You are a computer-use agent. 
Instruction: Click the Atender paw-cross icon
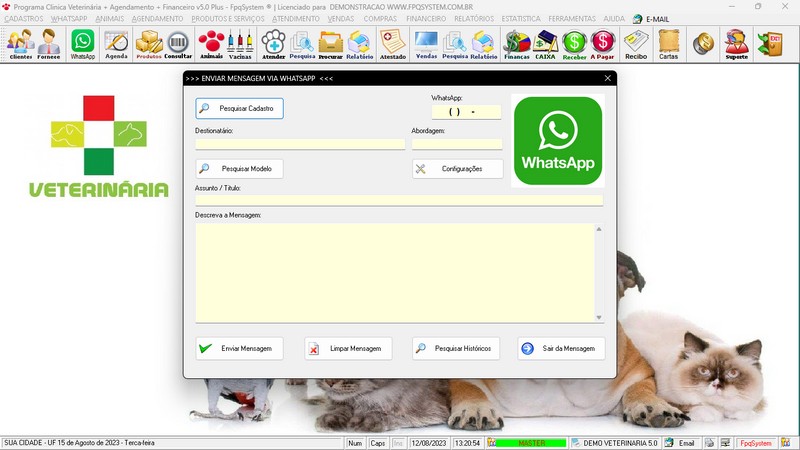click(x=273, y=44)
